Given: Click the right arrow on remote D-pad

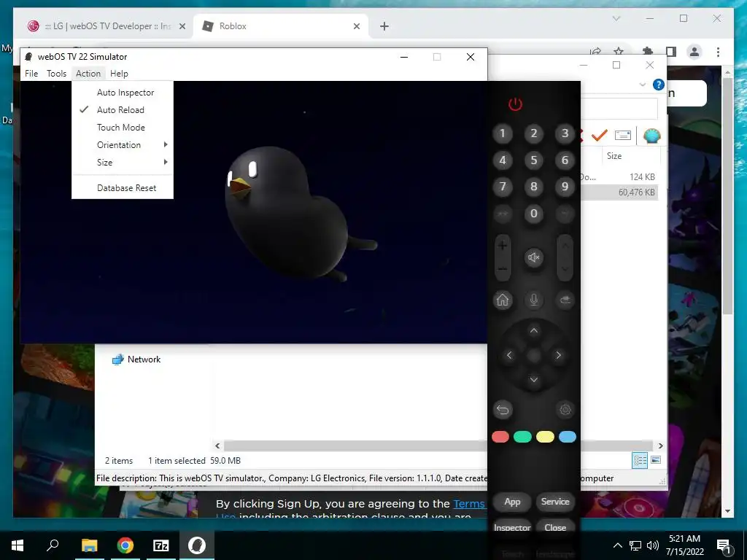Looking at the screenshot, I should pyautogui.click(x=558, y=355).
